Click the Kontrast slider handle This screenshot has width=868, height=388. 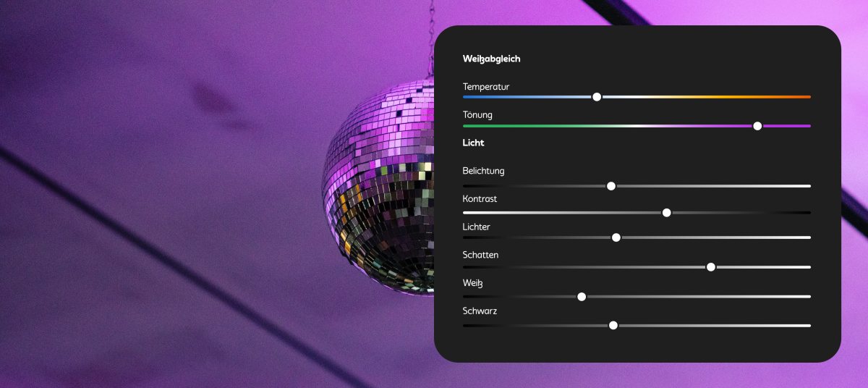(x=667, y=213)
